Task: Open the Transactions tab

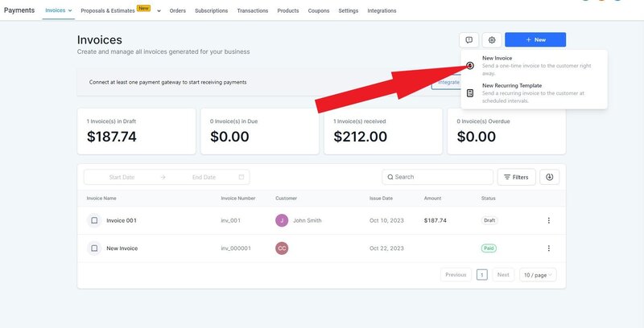Action: 252,10
